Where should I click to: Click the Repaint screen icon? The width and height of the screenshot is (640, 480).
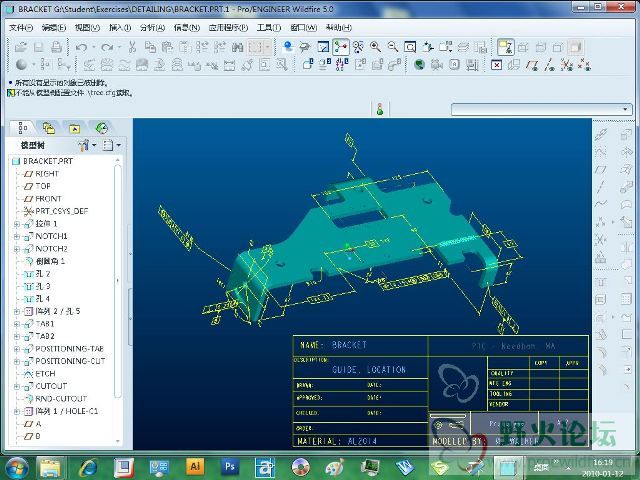[x=323, y=47]
